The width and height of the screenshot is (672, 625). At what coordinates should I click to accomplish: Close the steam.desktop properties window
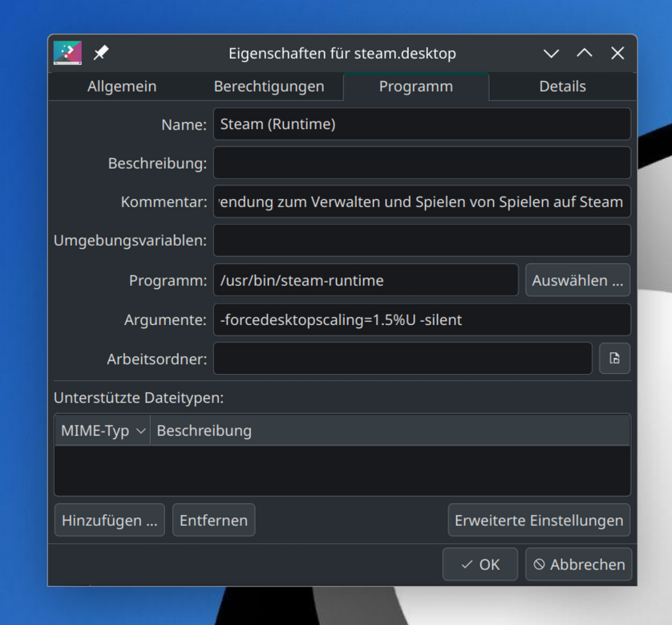pyautogui.click(x=617, y=53)
